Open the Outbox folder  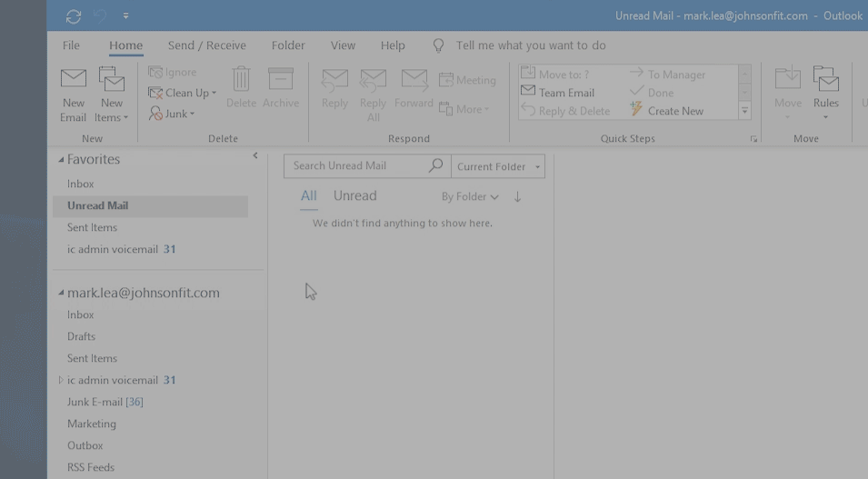tap(85, 445)
